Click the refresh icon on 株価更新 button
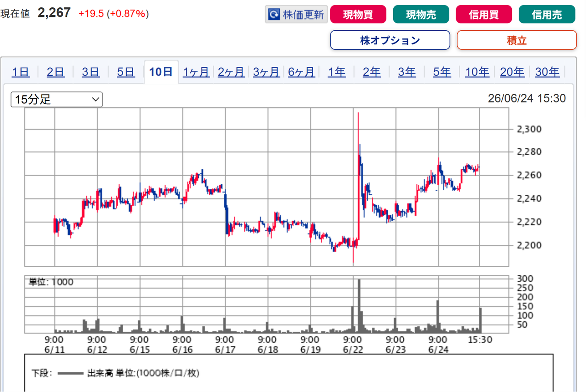 273,15
